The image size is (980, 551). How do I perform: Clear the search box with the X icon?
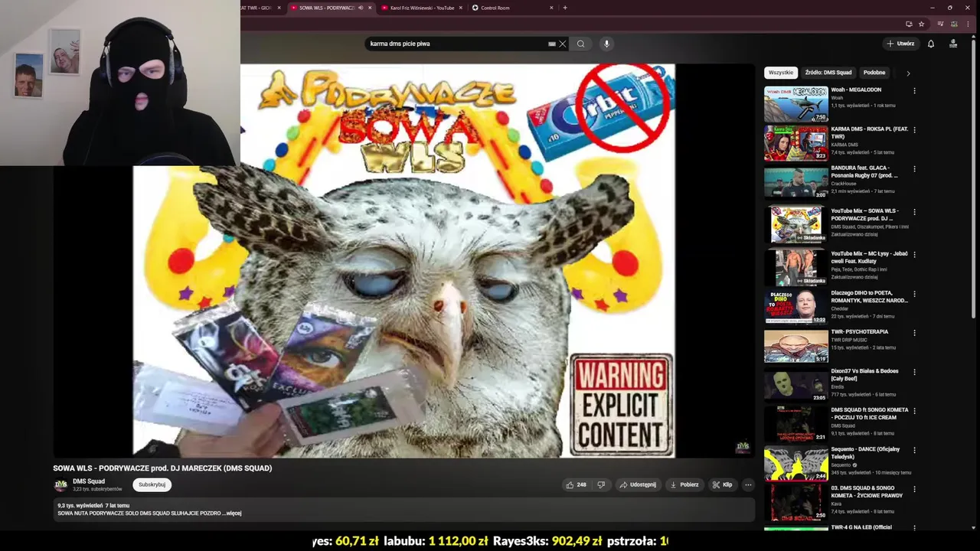click(562, 44)
